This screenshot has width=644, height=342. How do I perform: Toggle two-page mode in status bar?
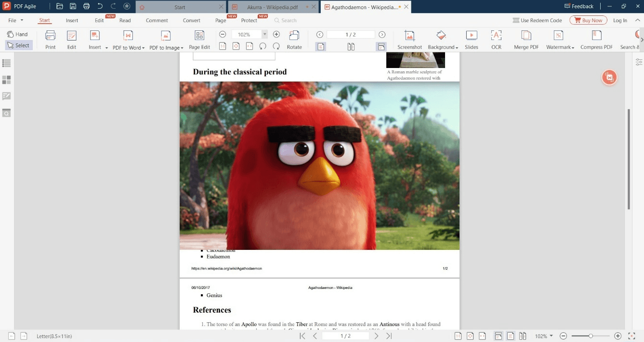tap(523, 336)
